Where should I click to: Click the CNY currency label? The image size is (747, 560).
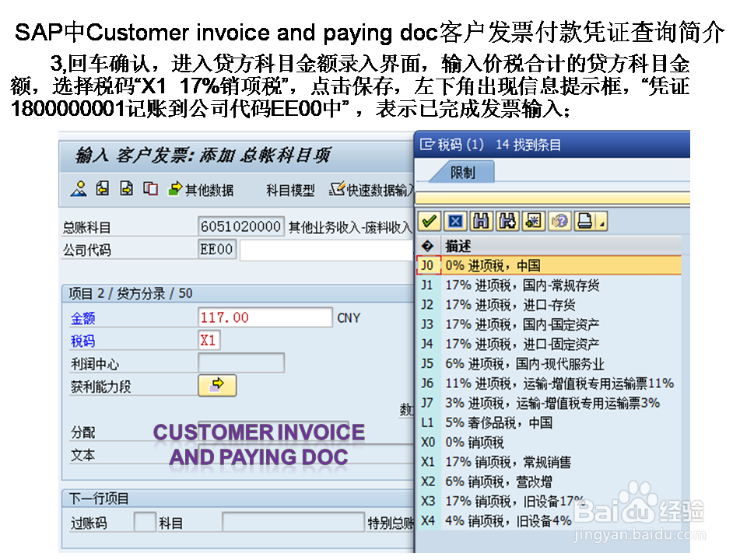349,318
